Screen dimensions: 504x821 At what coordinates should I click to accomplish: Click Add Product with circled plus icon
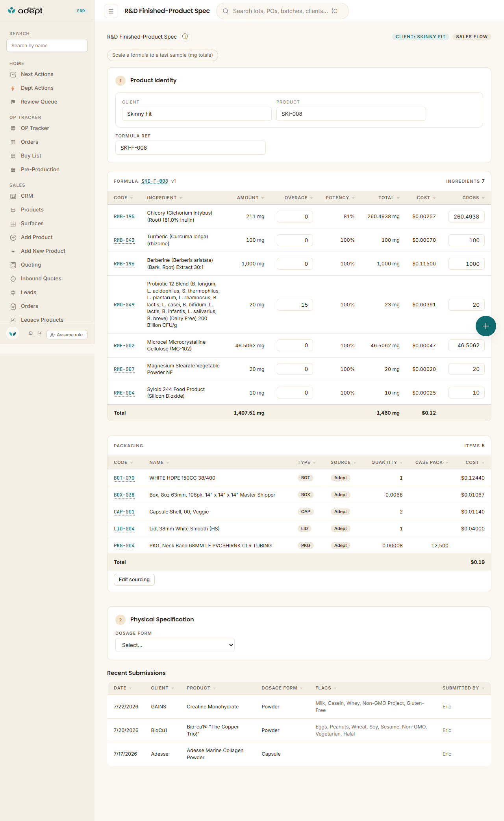coord(37,237)
